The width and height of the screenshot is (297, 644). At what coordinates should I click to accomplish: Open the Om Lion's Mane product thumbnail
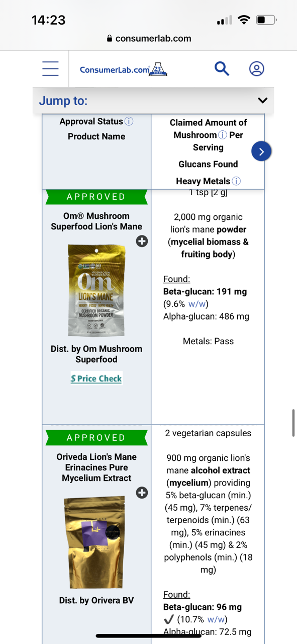[x=96, y=290]
